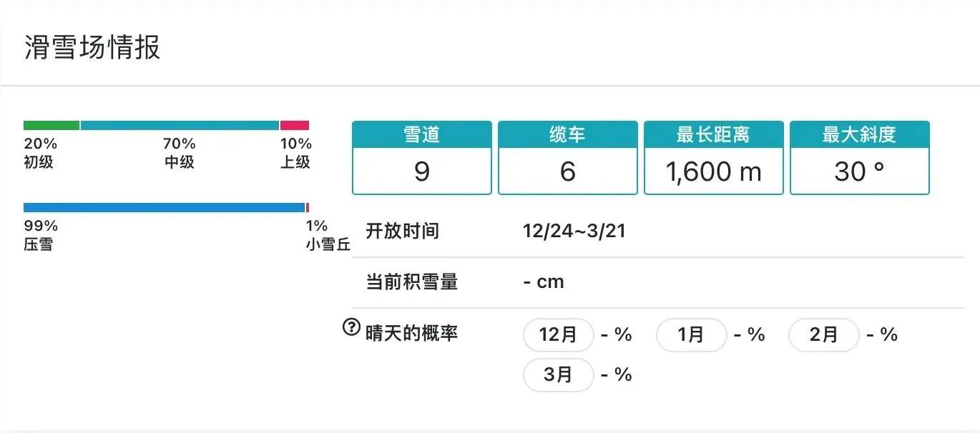The width and height of the screenshot is (980, 433).
Task: Click the blue 压雪 progress bar
Action: [x=164, y=208]
